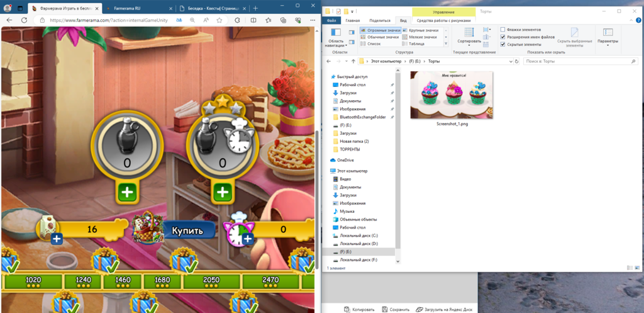
Task: Enable the Флажки элементов checkbox
Action: point(502,30)
